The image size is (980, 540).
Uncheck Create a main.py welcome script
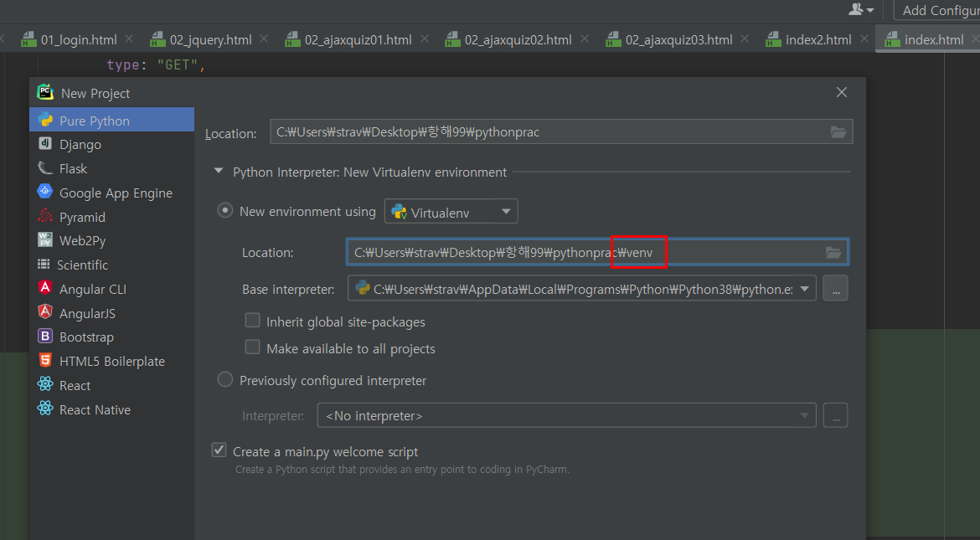pyautogui.click(x=219, y=450)
